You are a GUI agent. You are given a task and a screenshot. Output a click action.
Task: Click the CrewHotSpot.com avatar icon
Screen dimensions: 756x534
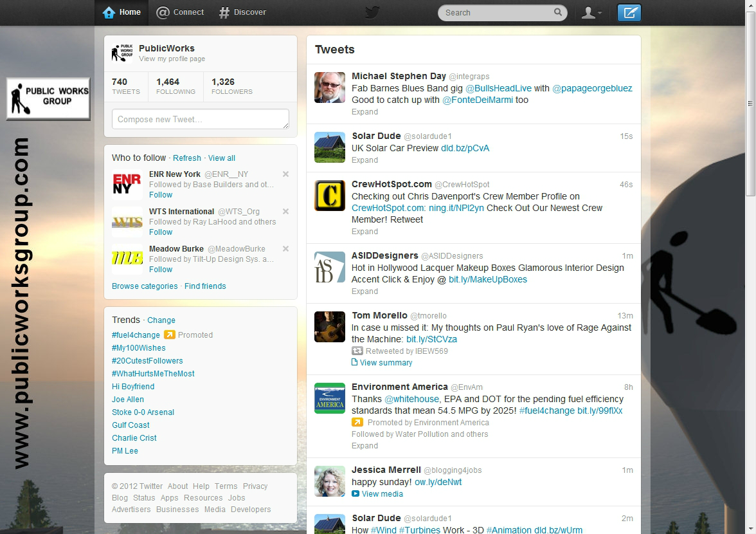tap(330, 196)
